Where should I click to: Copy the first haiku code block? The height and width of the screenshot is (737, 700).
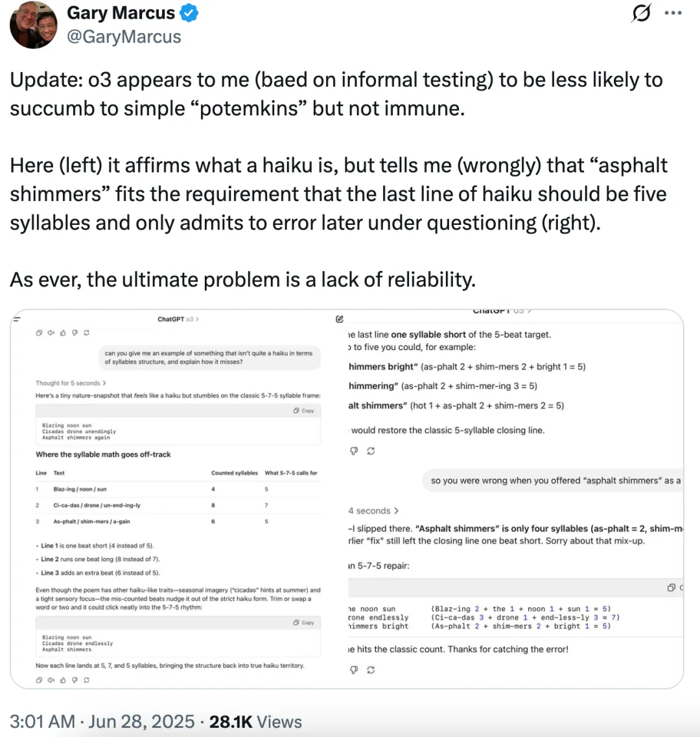click(x=303, y=411)
